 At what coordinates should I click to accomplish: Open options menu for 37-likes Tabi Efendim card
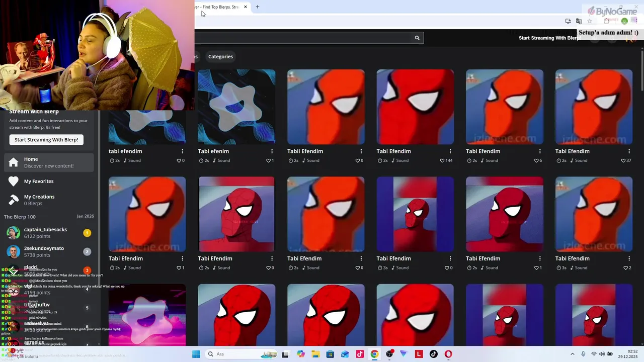click(629, 151)
